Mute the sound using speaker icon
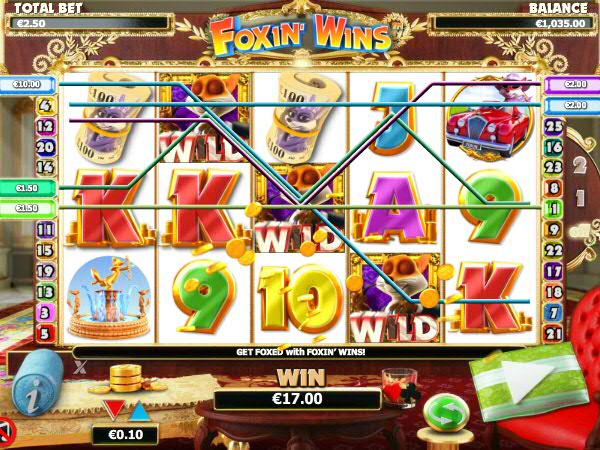Screen dimensions: 600x450 click(x=7, y=431)
